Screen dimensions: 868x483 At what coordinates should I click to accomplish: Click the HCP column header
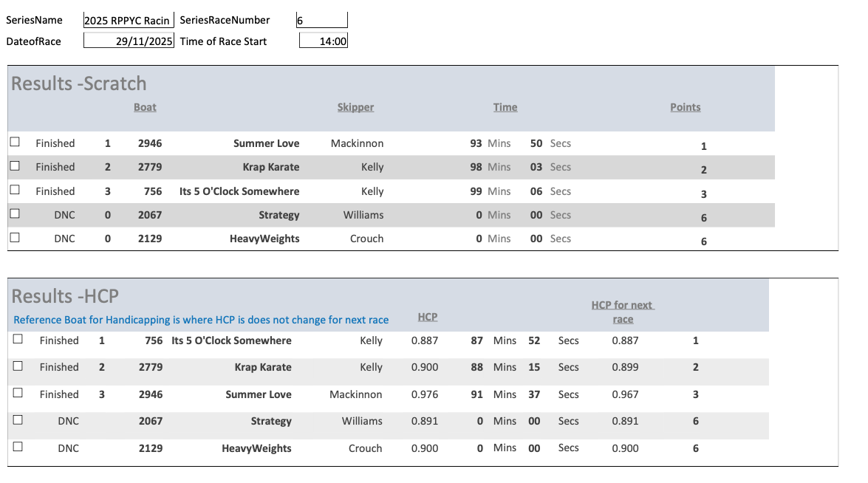[x=427, y=317]
